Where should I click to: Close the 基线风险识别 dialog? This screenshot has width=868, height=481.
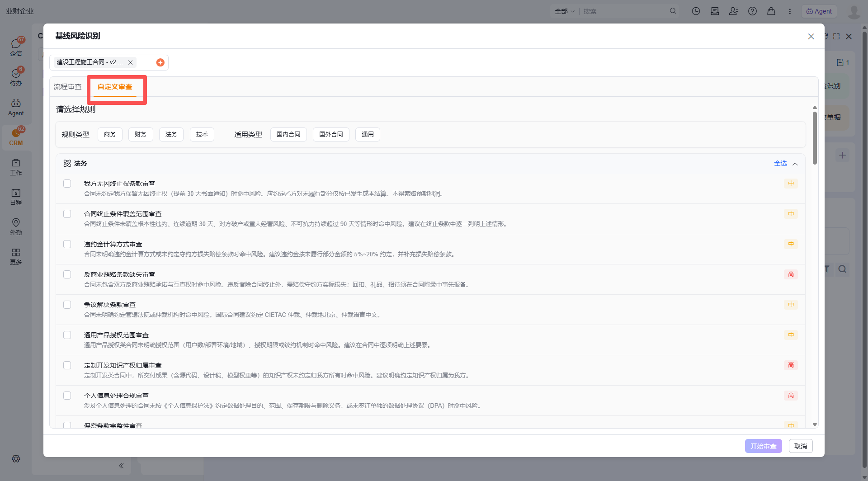811,37
